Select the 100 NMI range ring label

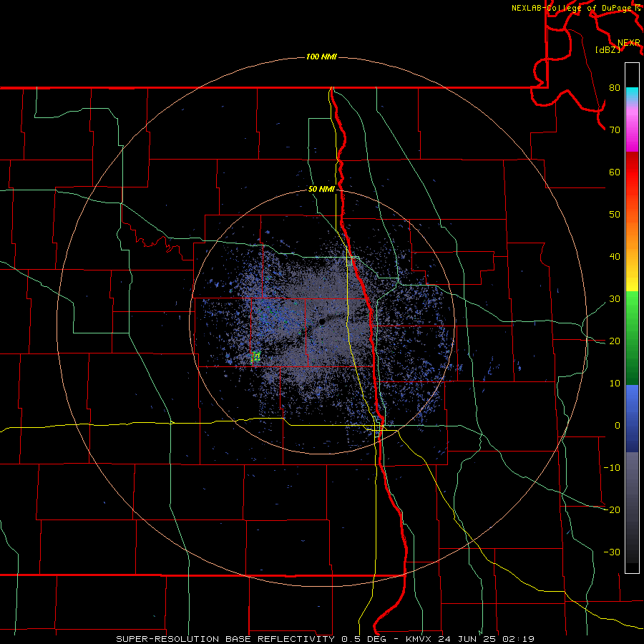tap(321, 57)
